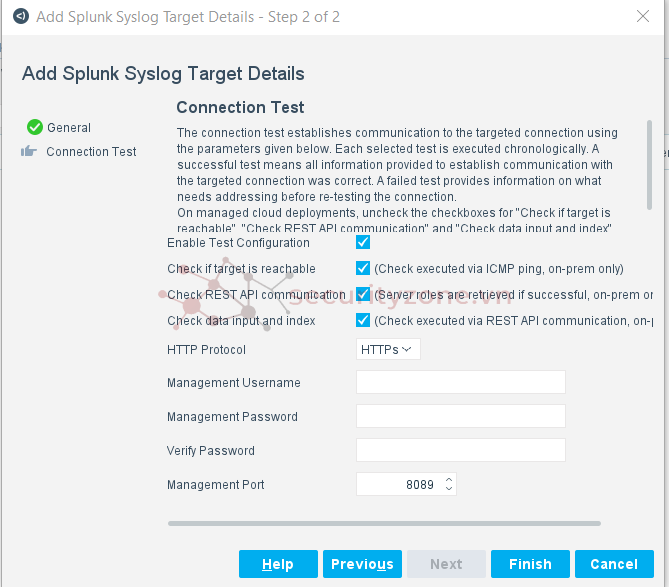Click the wizard logo icon in title bar
Viewport: 669px width, 587px height.
coord(21,17)
